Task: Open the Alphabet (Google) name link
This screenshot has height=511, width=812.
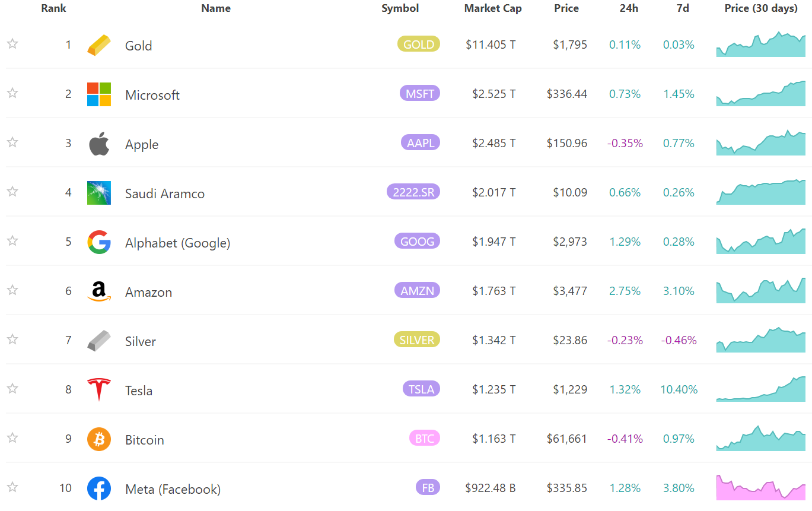Action: pyautogui.click(x=177, y=243)
